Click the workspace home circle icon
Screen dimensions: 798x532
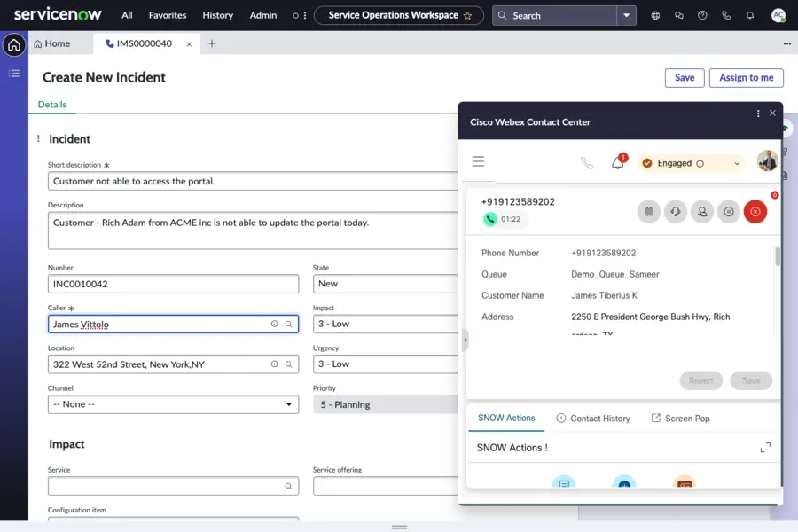pyautogui.click(x=14, y=45)
